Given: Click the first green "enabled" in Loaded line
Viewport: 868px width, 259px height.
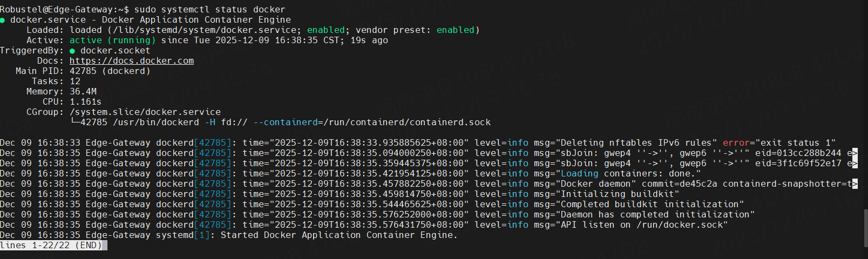Looking at the screenshot, I should coord(325,30).
